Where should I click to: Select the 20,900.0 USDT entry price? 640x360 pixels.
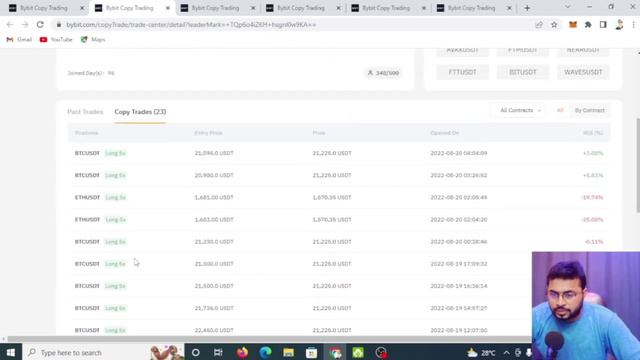(x=214, y=175)
